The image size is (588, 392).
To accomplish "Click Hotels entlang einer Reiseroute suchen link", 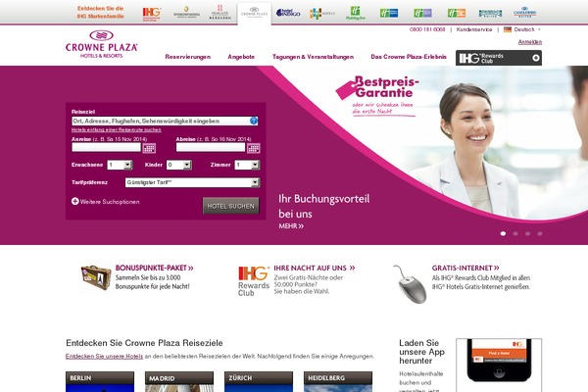I will click(117, 129).
